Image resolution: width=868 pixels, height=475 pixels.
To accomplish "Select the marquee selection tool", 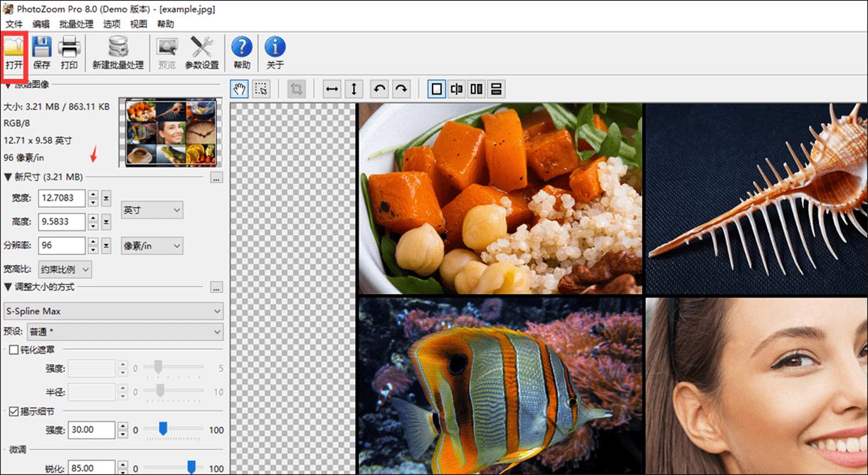I will point(261,89).
